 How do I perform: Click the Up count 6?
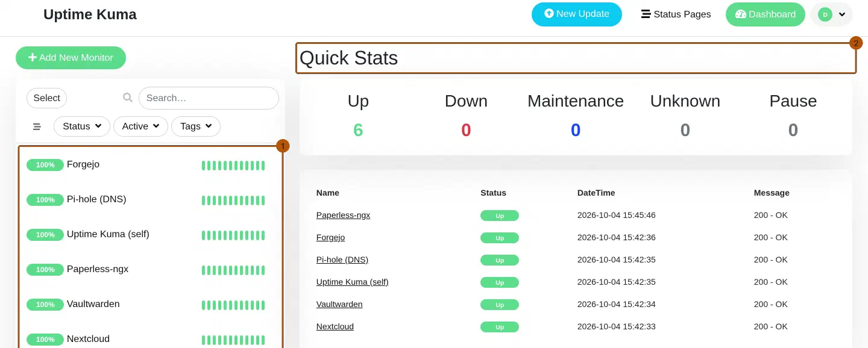tap(358, 130)
